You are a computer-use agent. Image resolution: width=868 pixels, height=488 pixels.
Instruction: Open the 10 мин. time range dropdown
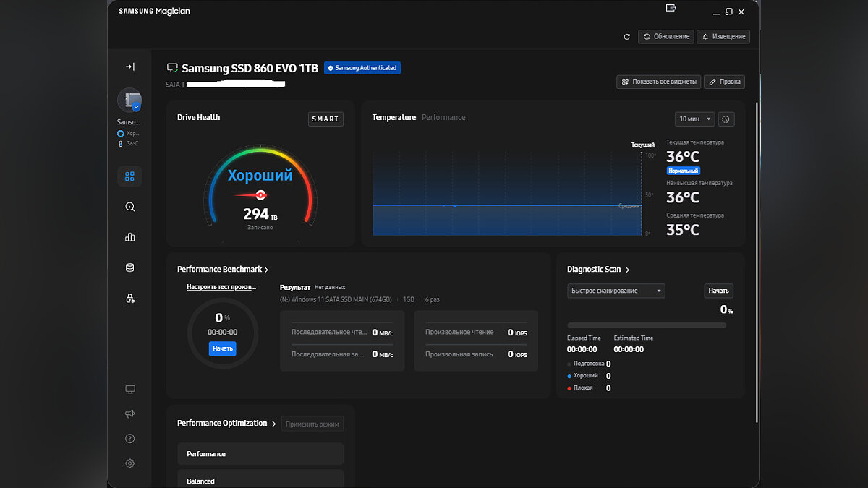(x=694, y=119)
